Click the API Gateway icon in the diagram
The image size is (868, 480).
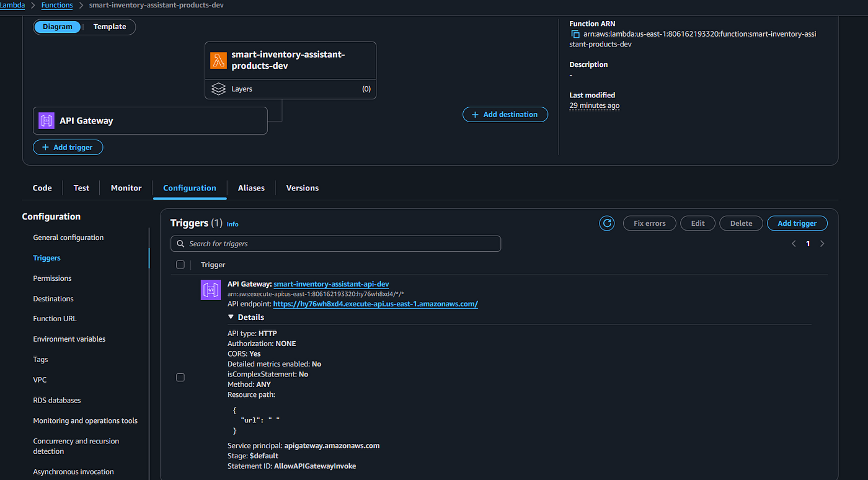coord(46,120)
